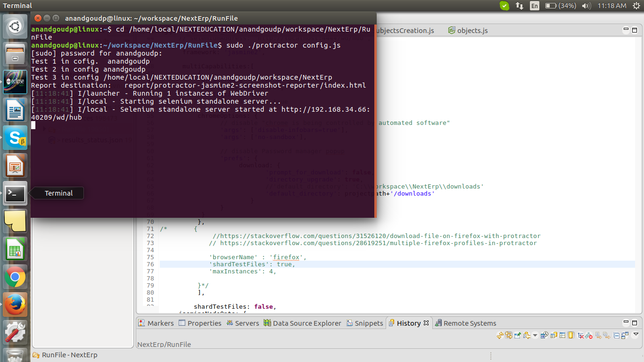
Task: Click the battery 34% indicator
Action: click(x=561, y=6)
